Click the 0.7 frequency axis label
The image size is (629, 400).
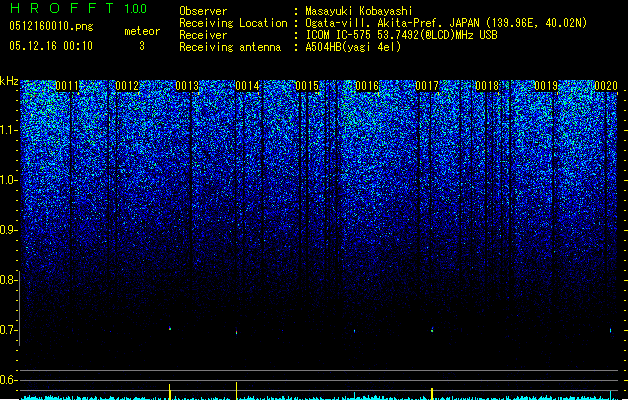point(9,330)
